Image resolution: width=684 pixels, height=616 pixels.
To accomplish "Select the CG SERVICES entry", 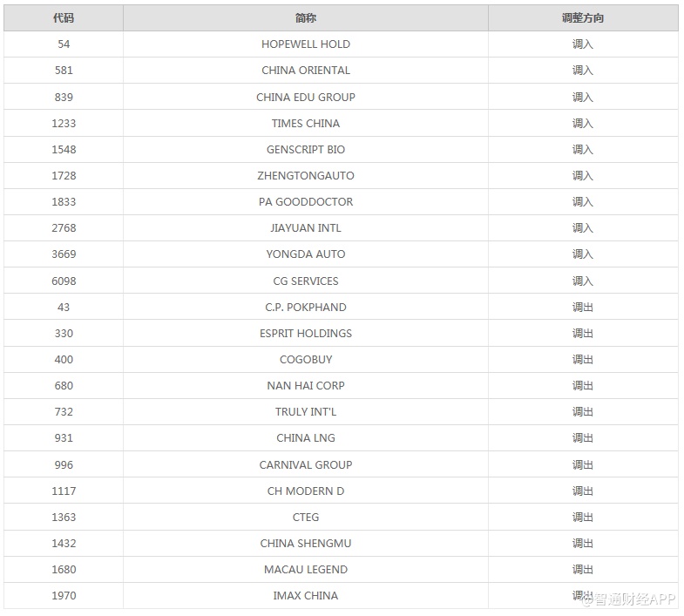I will (x=306, y=281).
